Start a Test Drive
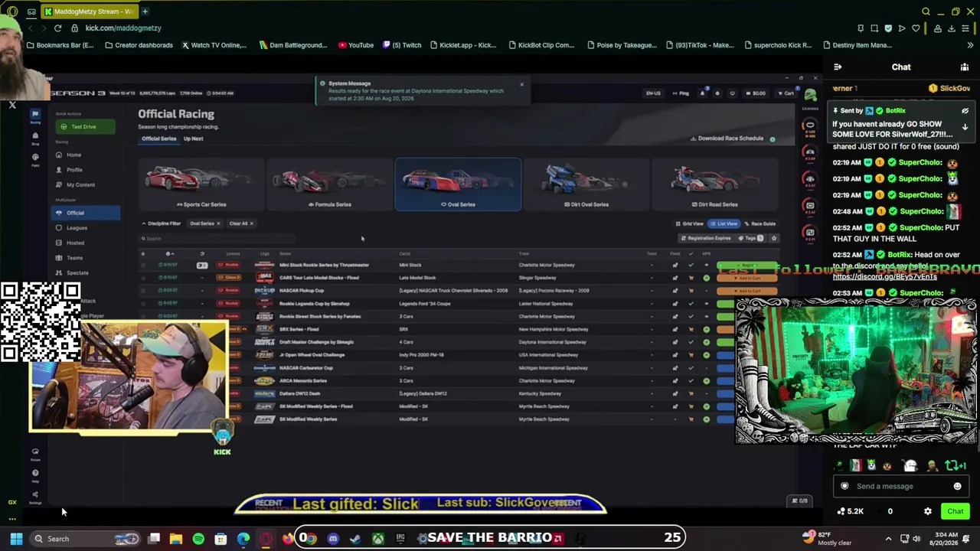The height and width of the screenshot is (551, 980). click(x=84, y=126)
